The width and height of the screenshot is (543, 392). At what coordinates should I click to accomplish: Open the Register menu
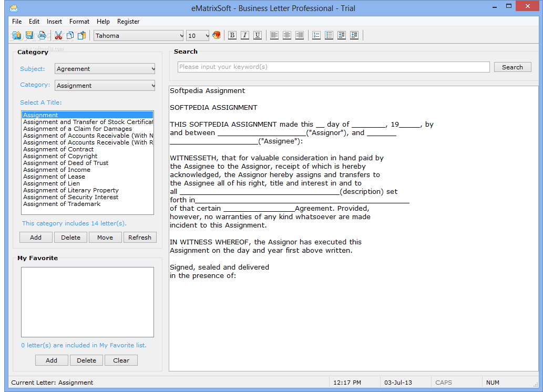(x=128, y=22)
